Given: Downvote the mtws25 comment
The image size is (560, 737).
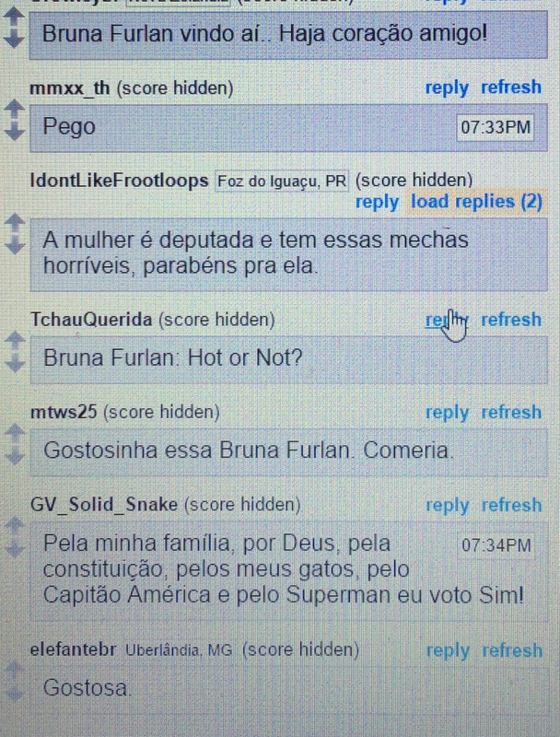Looking at the screenshot, I should (x=15, y=454).
